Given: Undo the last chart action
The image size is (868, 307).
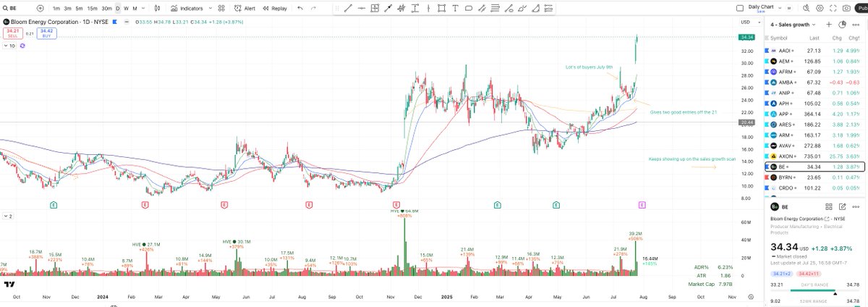Looking at the screenshot, I should (x=300, y=8).
